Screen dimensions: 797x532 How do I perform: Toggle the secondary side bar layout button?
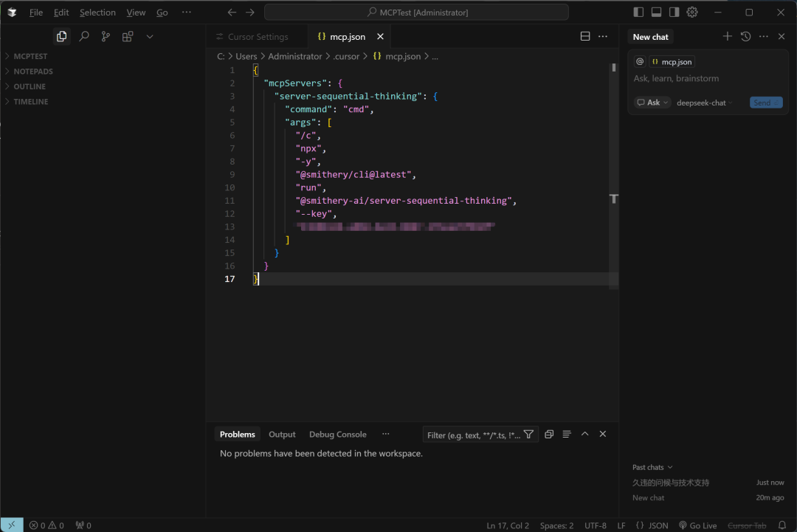[674, 13]
